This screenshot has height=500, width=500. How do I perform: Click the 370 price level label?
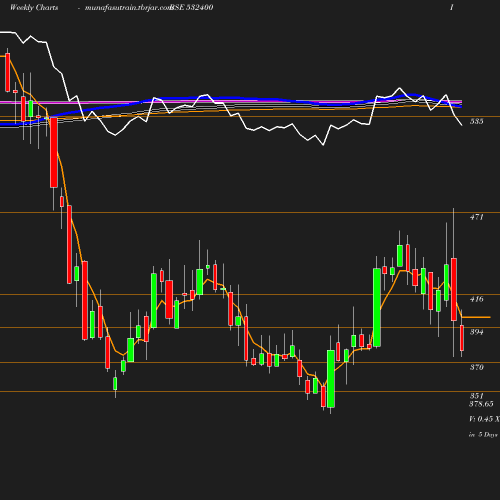click(477, 367)
